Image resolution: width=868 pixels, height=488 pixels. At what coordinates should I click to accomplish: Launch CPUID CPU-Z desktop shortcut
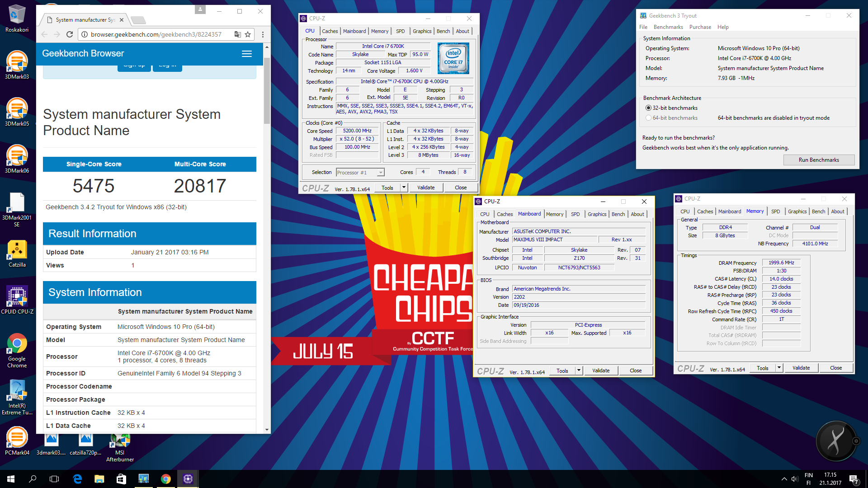(17, 300)
